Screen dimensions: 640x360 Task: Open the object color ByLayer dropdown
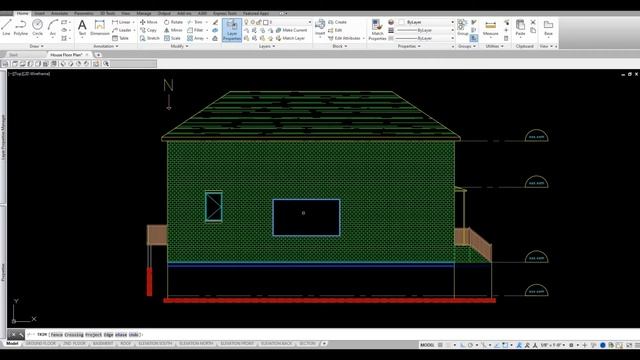point(426,22)
